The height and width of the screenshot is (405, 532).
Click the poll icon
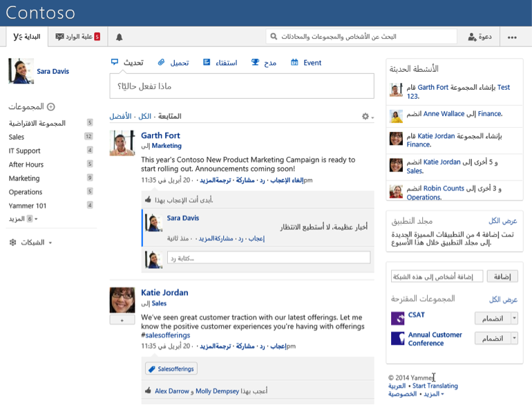pyautogui.click(x=207, y=62)
